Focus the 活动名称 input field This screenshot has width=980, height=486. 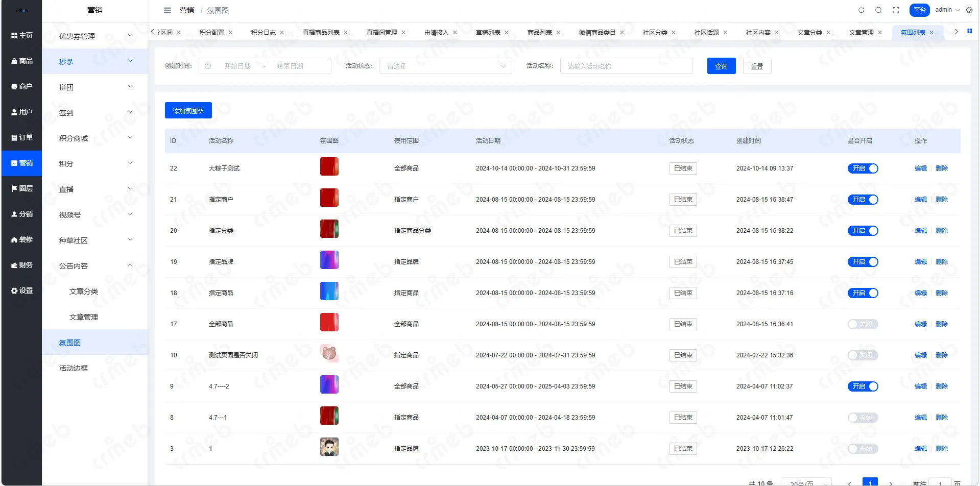626,66
